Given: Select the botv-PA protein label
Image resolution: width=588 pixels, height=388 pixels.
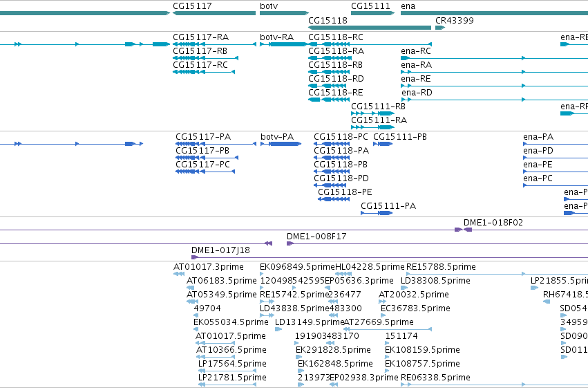Looking at the screenshot, I should pyautogui.click(x=277, y=137).
